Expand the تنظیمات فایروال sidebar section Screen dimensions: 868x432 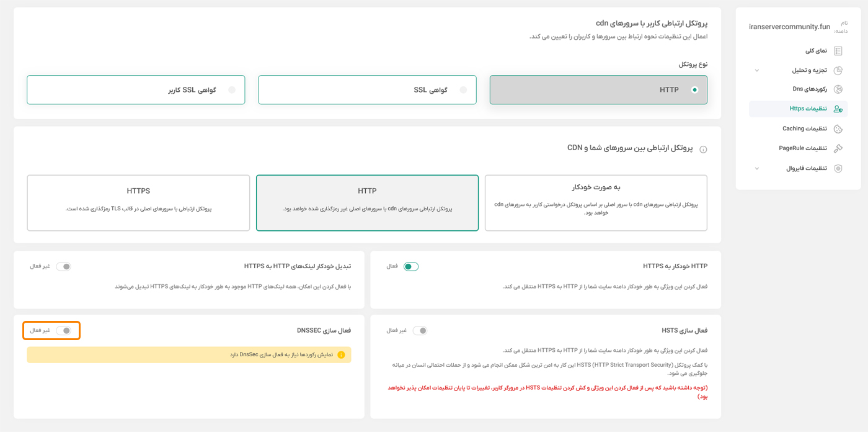[756, 168]
